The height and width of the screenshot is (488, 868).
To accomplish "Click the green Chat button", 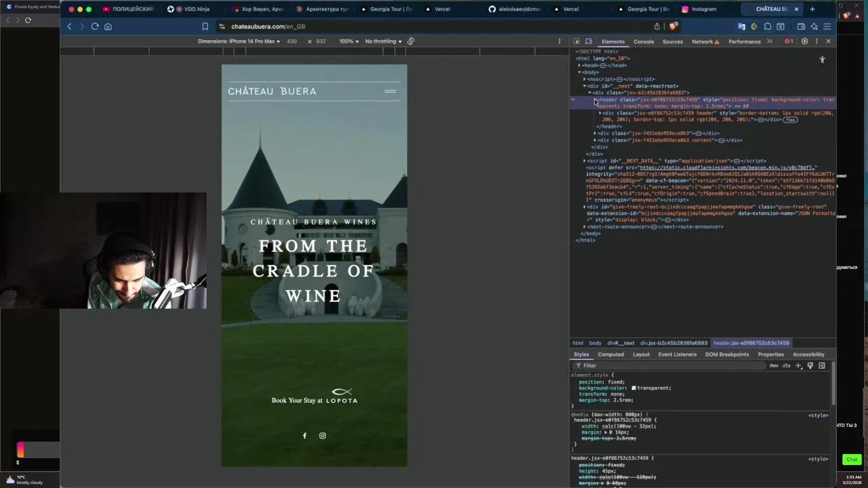I will [852, 460].
